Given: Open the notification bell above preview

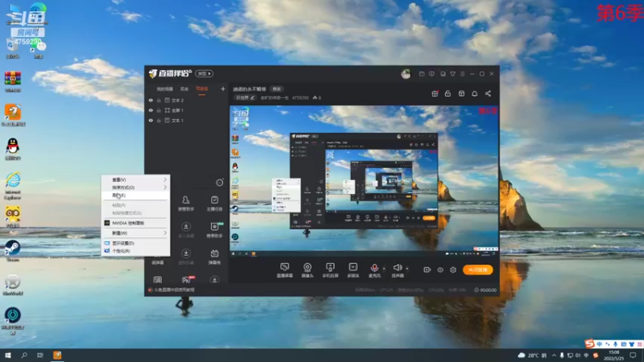Looking at the screenshot, I should (x=474, y=93).
